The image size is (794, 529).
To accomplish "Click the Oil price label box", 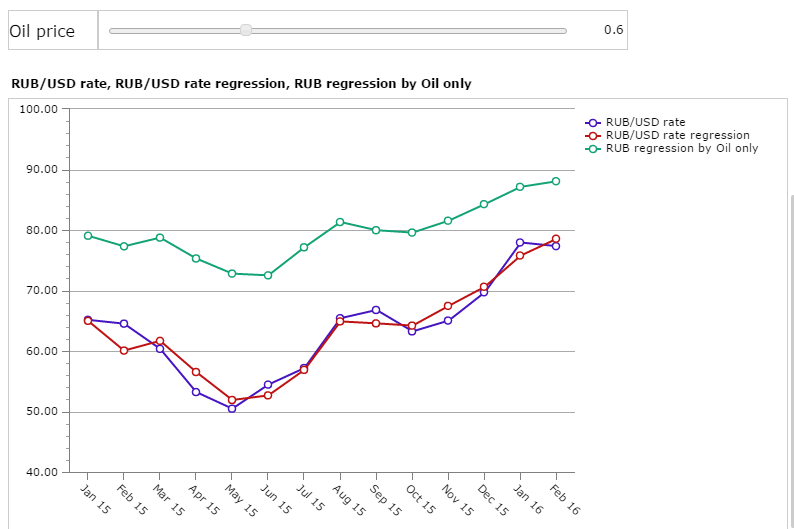I will 50,31.
